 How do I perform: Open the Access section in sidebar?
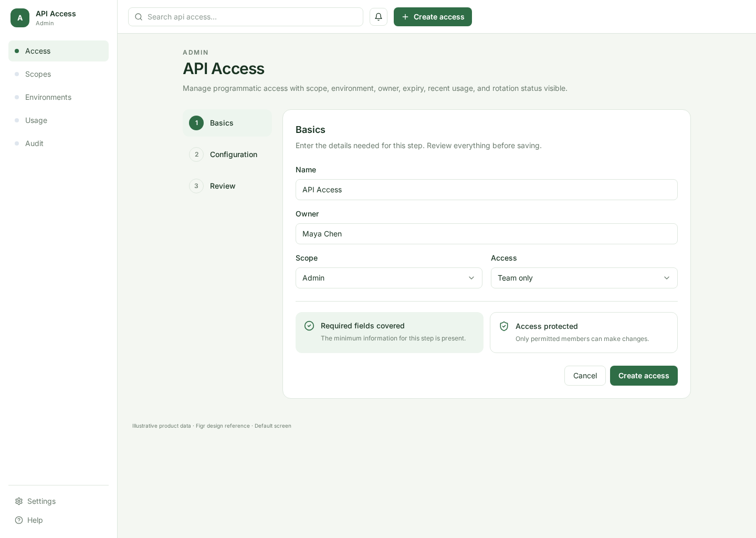59,51
